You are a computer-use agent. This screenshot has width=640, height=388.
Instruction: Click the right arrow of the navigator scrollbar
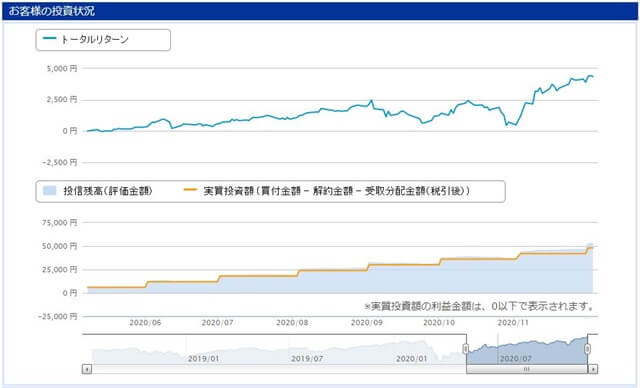tap(593, 369)
